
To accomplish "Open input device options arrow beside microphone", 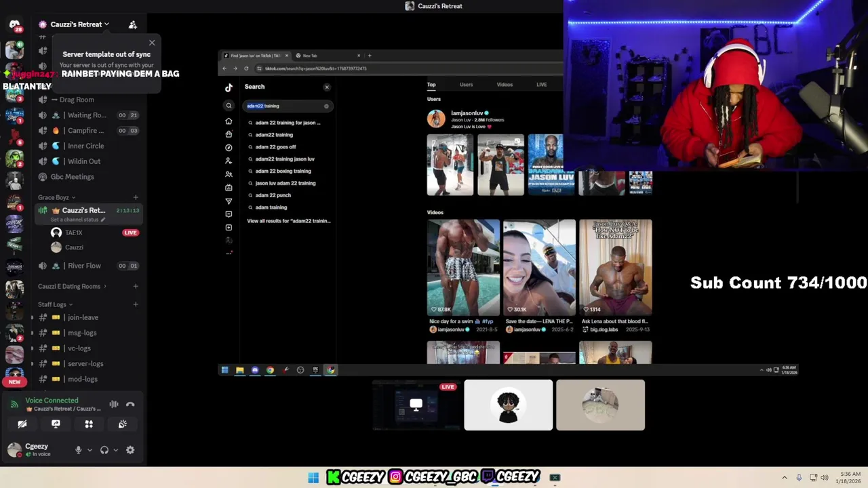I will (90, 450).
